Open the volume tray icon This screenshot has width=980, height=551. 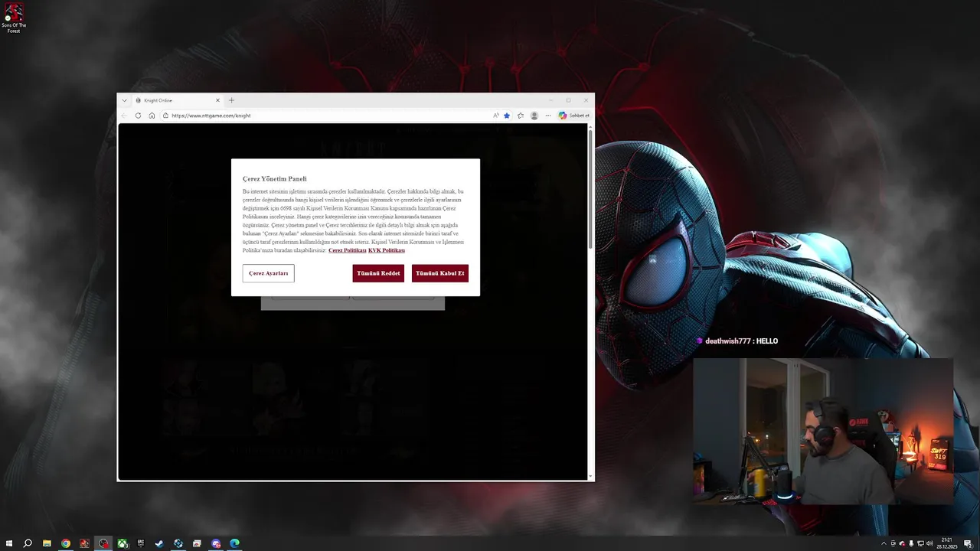pyautogui.click(x=929, y=543)
